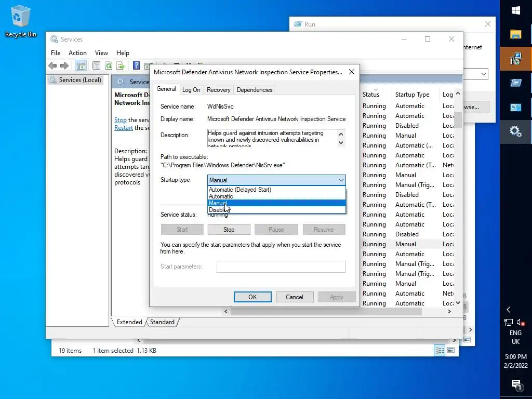This screenshot has height=399, width=532.
Task: Click the Run dialog Open dropdown arrow
Action: click(484, 74)
